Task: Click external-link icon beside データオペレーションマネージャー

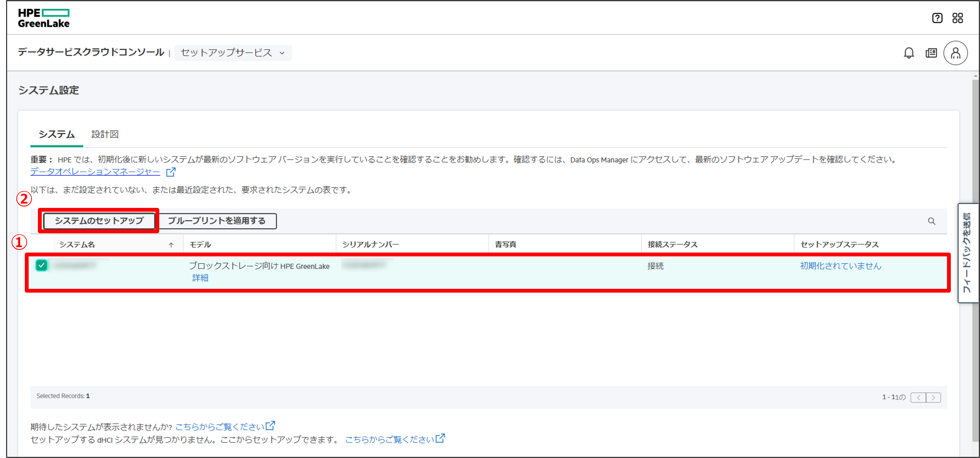Action: coord(171,172)
